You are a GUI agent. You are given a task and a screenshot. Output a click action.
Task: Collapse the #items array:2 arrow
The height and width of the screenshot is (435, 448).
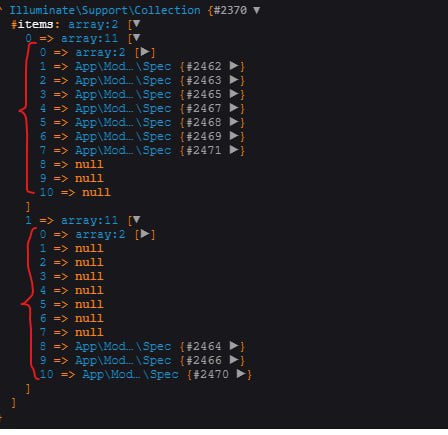(136, 24)
